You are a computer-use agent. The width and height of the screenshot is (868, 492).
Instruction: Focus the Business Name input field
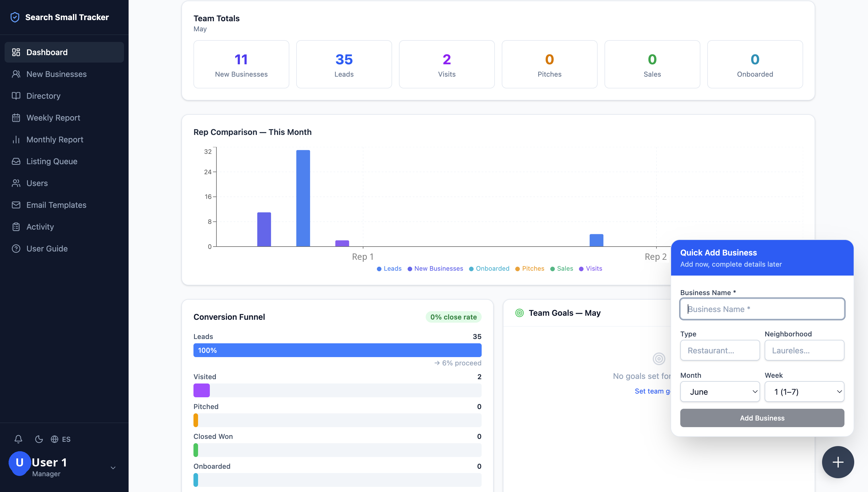pos(762,309)
